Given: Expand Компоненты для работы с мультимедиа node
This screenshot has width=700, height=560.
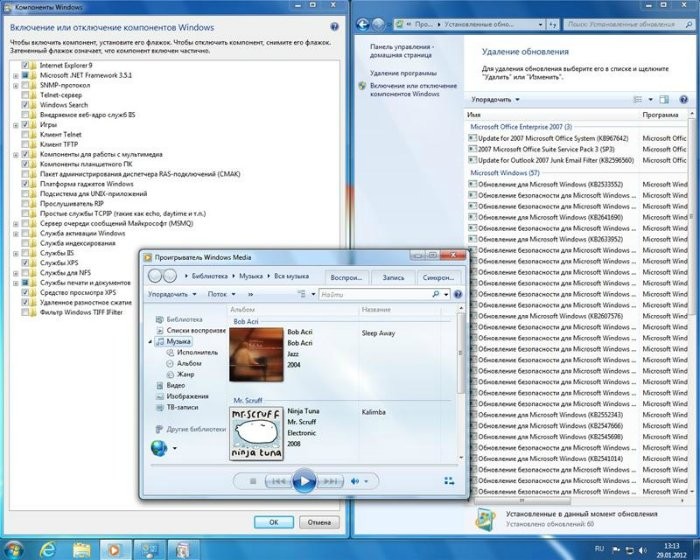Looking at the screenshot, I should 16,155.
